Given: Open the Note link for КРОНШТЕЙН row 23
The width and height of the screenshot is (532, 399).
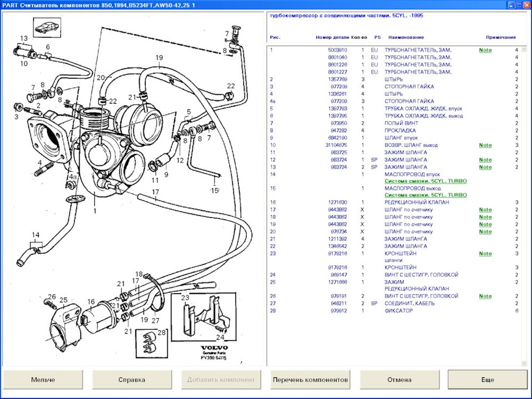Looking at the screenshot, I should point(485,253).
